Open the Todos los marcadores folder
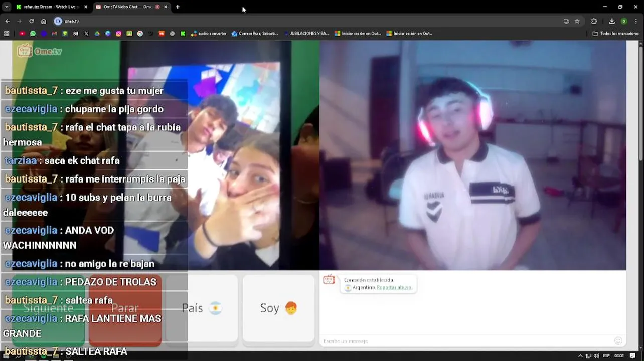This screenshot has height=361, width=644. click(615, 34)
